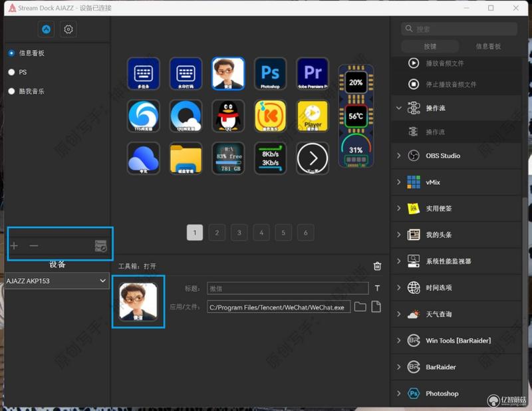Click the T title font icon

[x=377, y=289]
